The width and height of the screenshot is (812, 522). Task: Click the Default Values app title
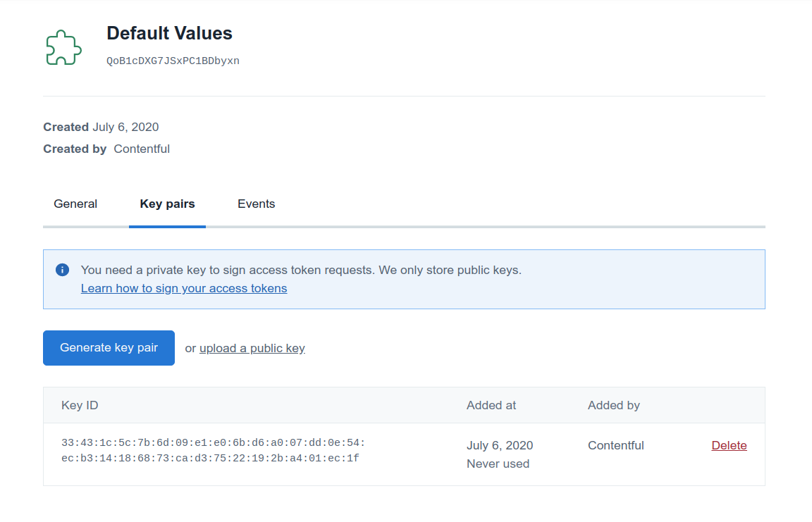click(169, 33)
